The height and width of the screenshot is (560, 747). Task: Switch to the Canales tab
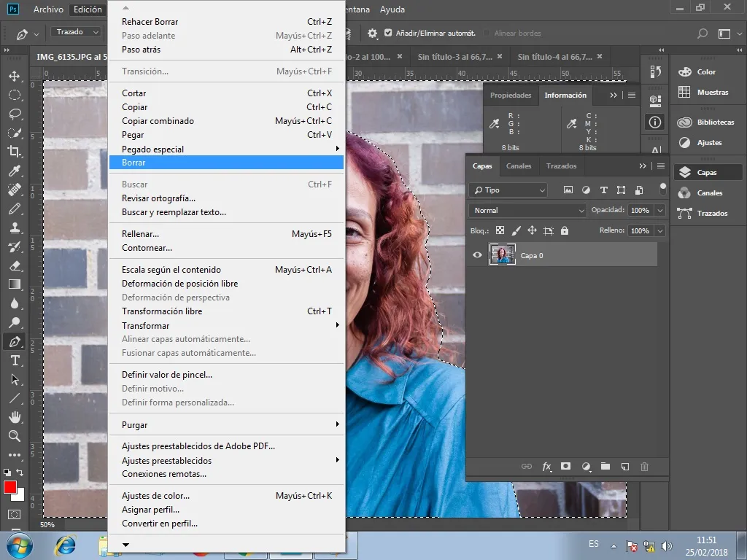[x=519, y=166]
